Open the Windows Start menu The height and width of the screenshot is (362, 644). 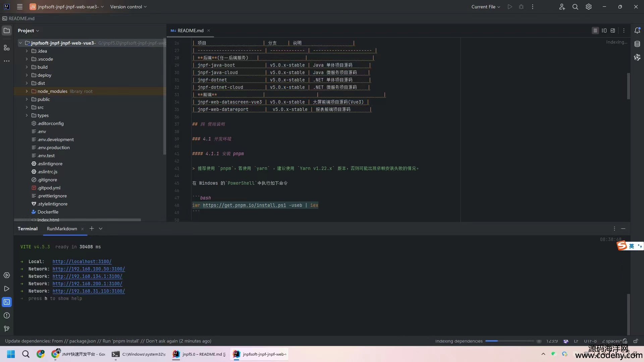click(11, 354)
